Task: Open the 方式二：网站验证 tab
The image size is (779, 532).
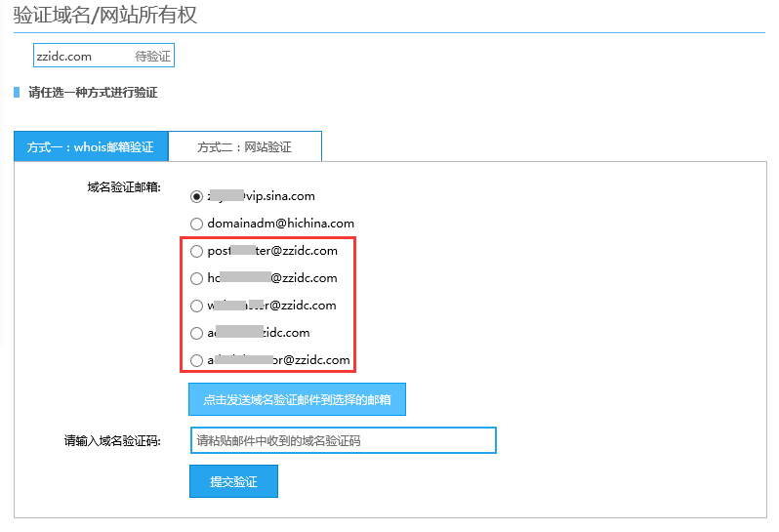Action: pyautogui.click(x=244, y=147)
